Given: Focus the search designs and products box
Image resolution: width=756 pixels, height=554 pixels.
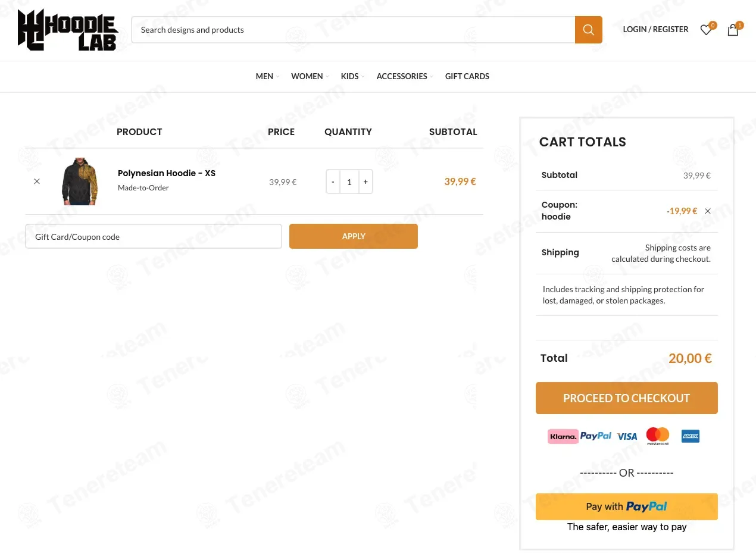Looking at the screenshot, I should tap(353, 30).
